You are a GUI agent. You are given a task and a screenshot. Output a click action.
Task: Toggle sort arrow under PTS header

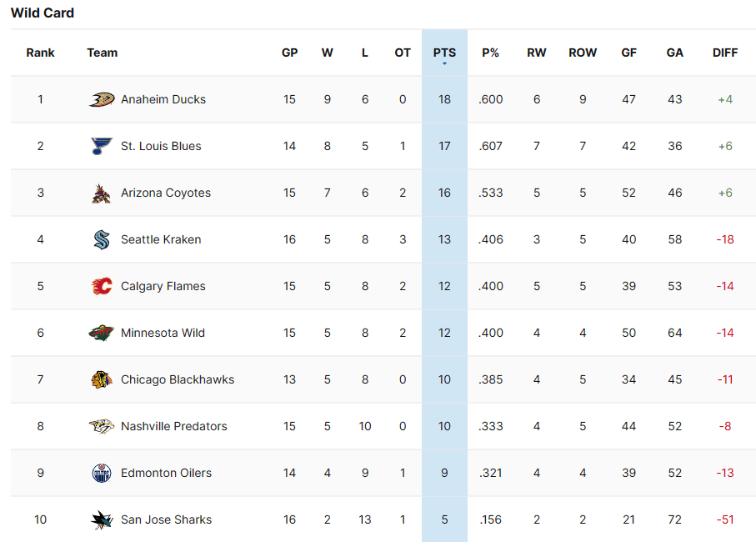[x=444, y=63]
